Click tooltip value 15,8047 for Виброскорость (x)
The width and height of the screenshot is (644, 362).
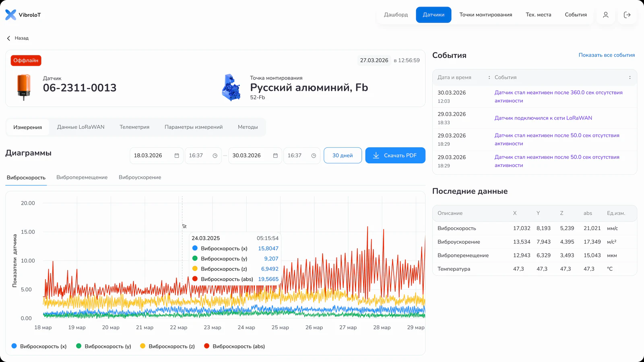pyautogui.click(x=268, y=249)
